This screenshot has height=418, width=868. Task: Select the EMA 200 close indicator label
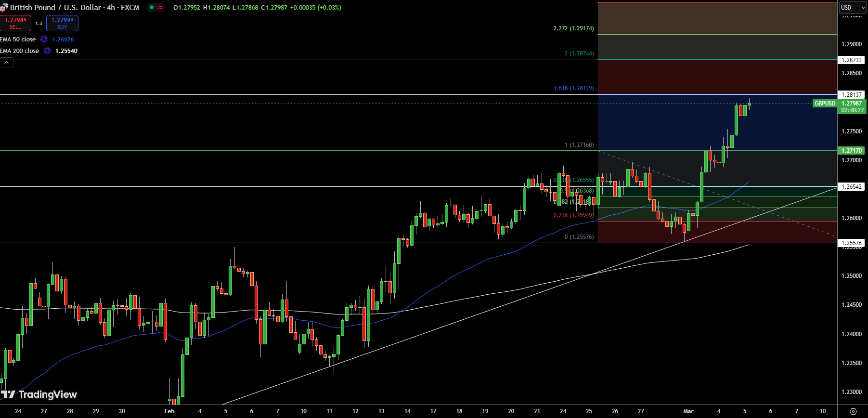click(x=19, y=51)
